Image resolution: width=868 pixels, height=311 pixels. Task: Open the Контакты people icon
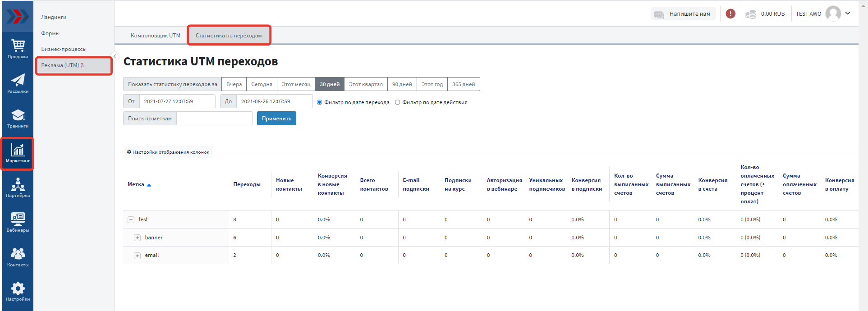point(18,257)
